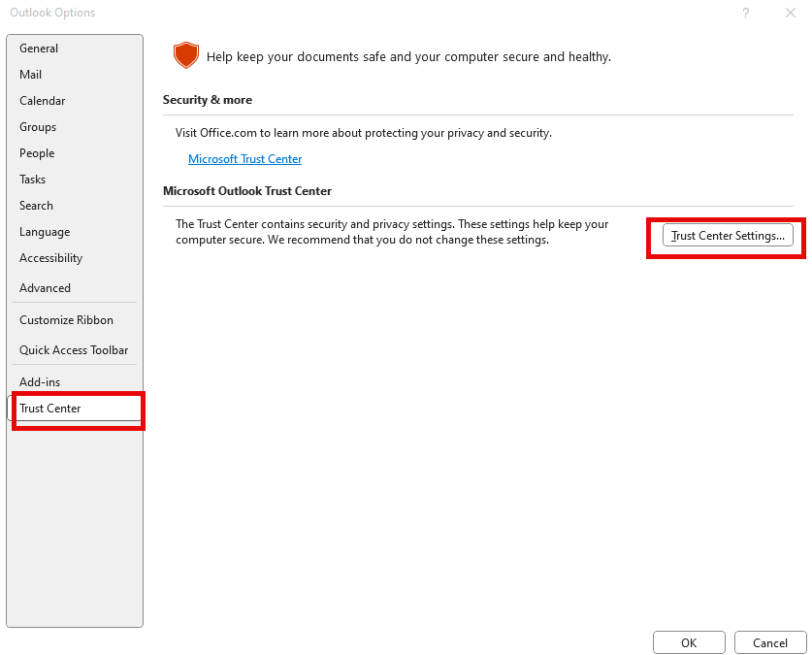Click the 'Visit Office.com to learn more' text

click(364, 133)
